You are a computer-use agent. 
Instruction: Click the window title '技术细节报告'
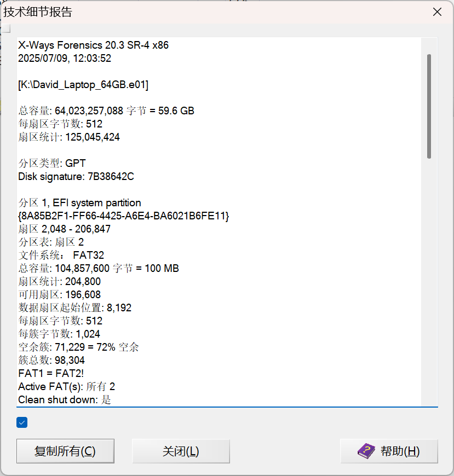pos(38,12)
